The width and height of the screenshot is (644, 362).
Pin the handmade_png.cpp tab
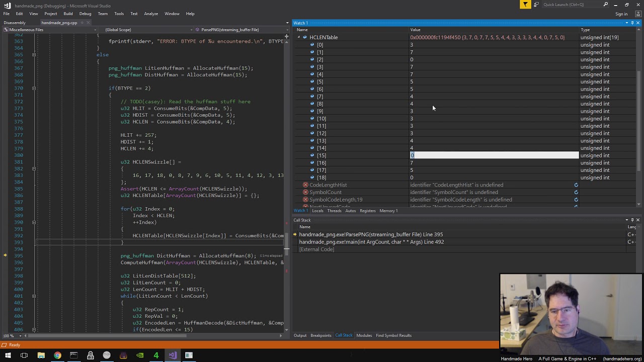pos(82,23)
